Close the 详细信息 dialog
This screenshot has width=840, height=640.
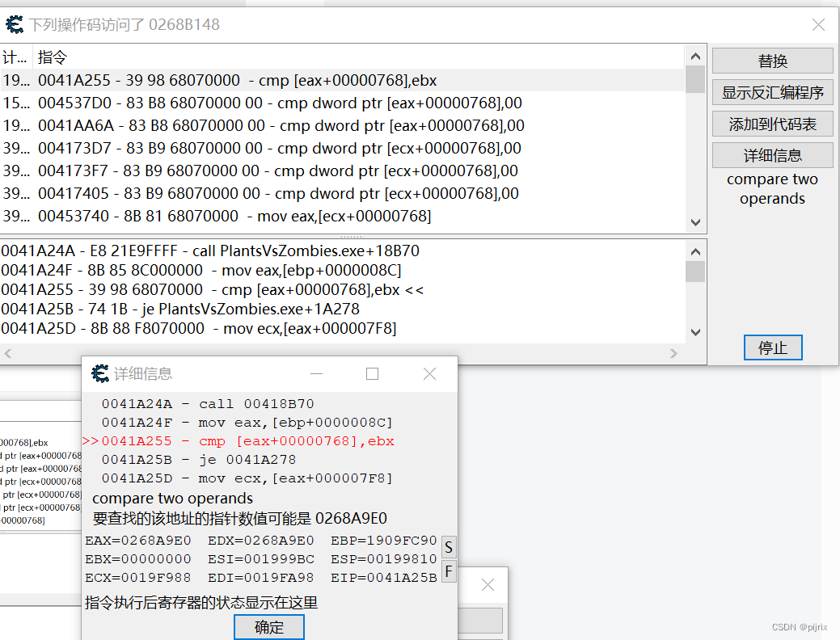[x=429, y=374]
